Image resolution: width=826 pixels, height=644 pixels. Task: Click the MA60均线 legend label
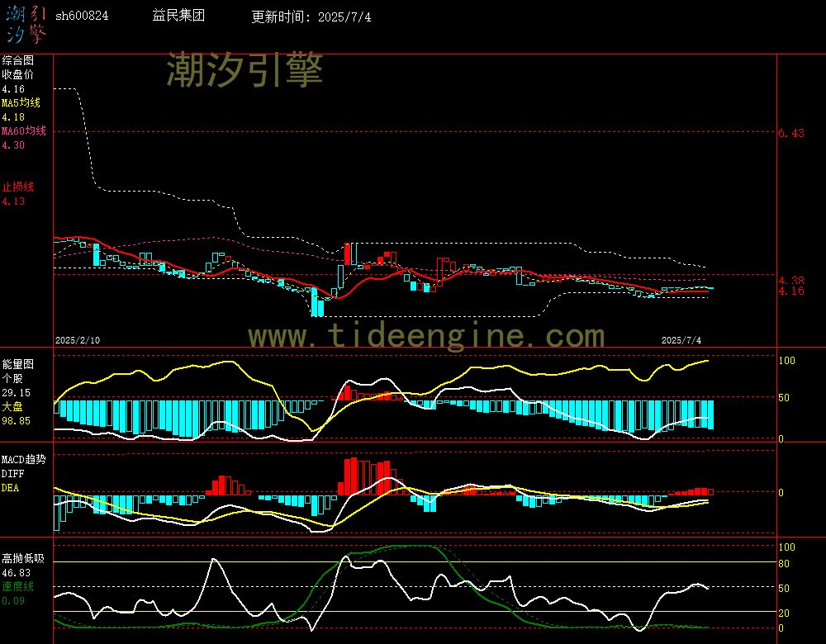[x=24, y=130]
